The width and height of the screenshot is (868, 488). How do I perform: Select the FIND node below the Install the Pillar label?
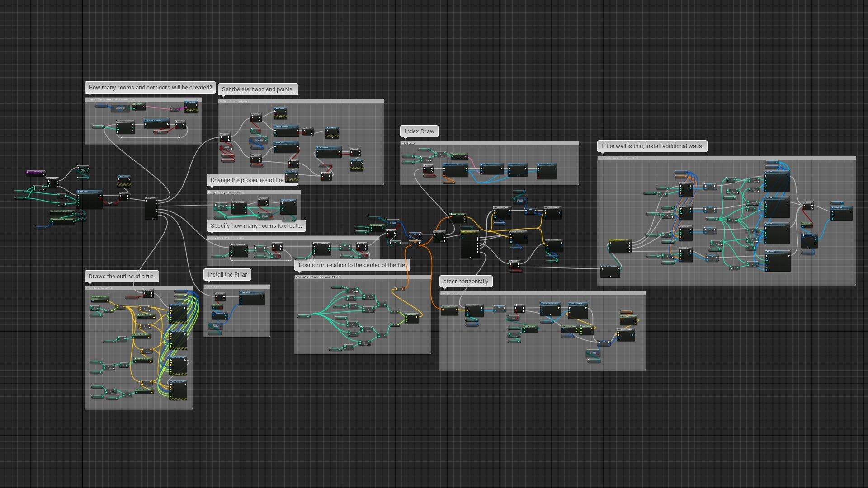[x=216, y=325]
